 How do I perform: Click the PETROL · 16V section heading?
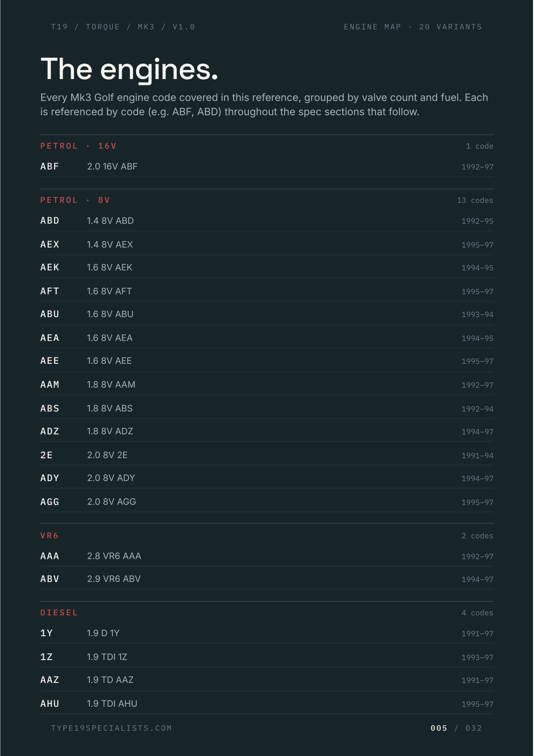pos(78,146)
